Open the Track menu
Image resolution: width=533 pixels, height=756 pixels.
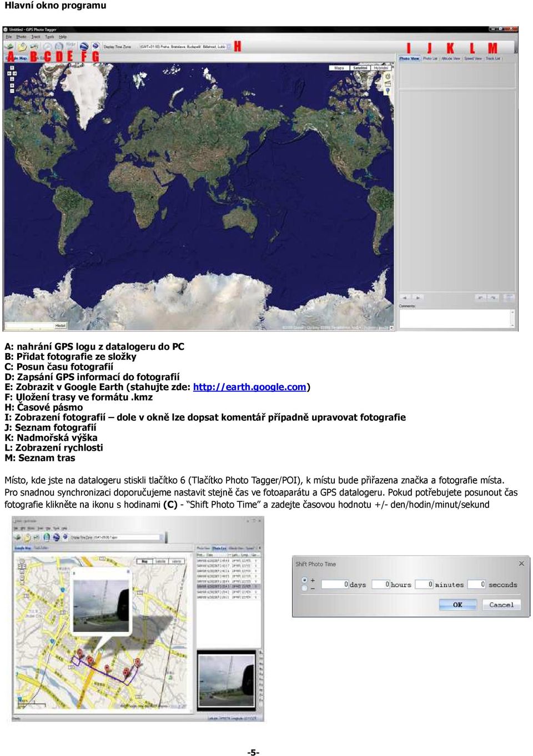tap(36, 37)
